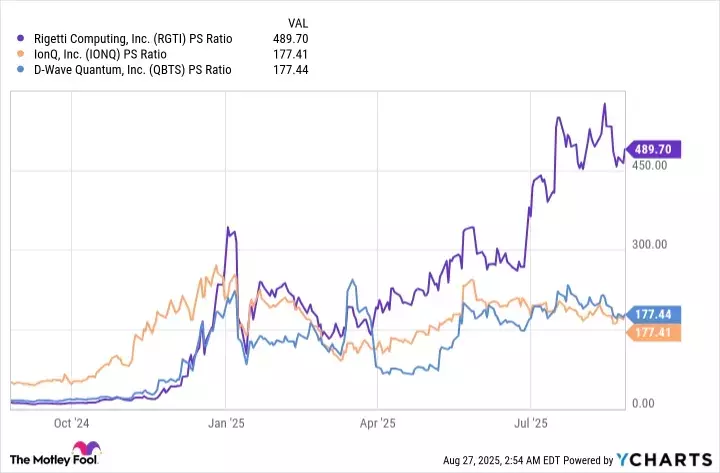The image size is (720, 473).
Task: Click the Apr '25 x-axis label
Action: [x=377, y=422]
